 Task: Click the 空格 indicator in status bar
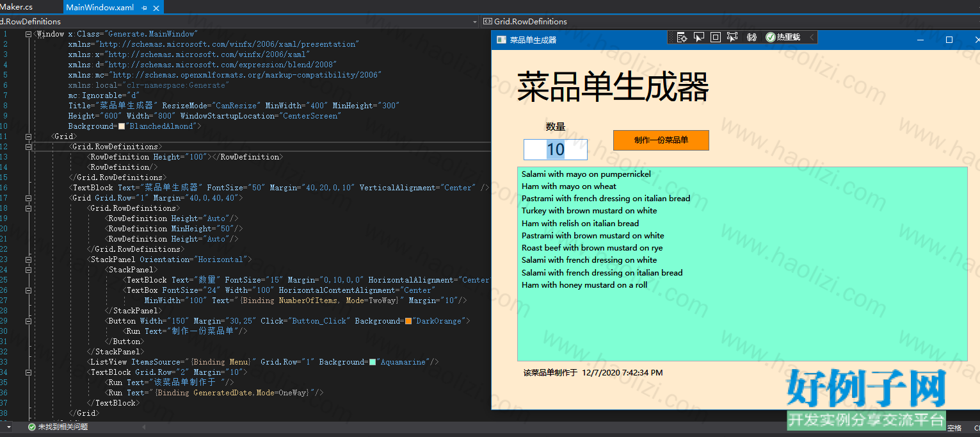coord(954,428)
